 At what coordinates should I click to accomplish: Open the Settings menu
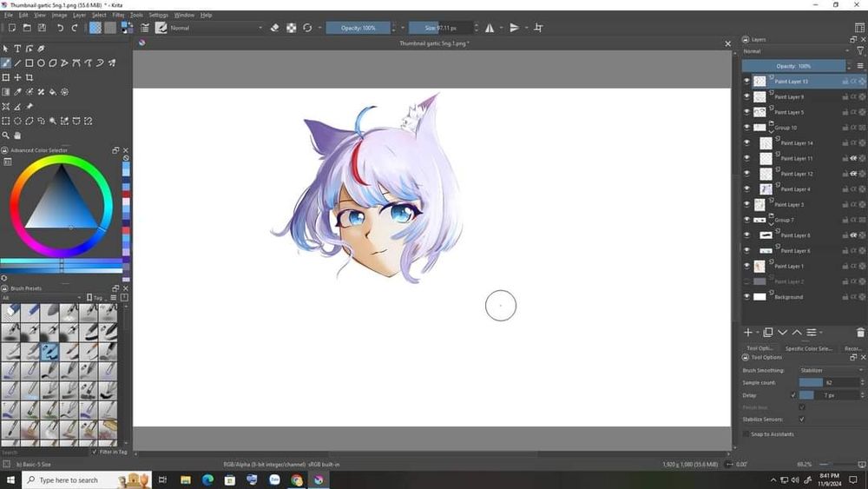[x=158, y=15]
